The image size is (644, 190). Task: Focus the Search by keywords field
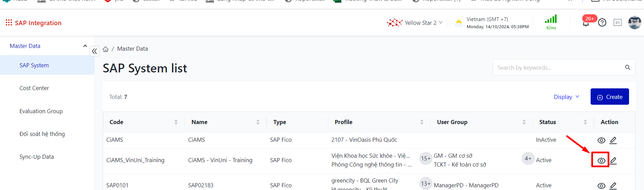tap(558, 68)
